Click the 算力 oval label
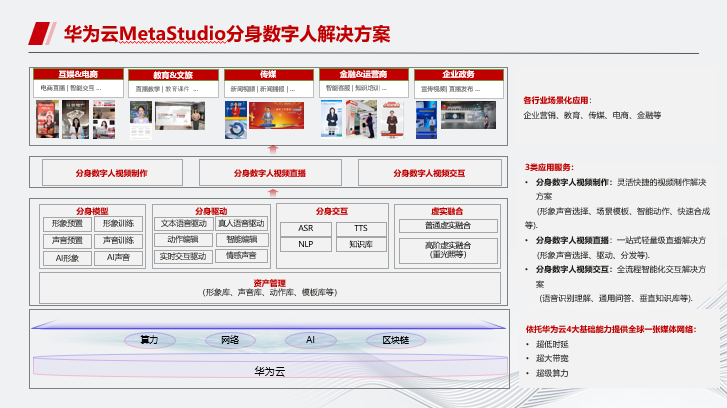727x408 pixels. click(150, 340)
